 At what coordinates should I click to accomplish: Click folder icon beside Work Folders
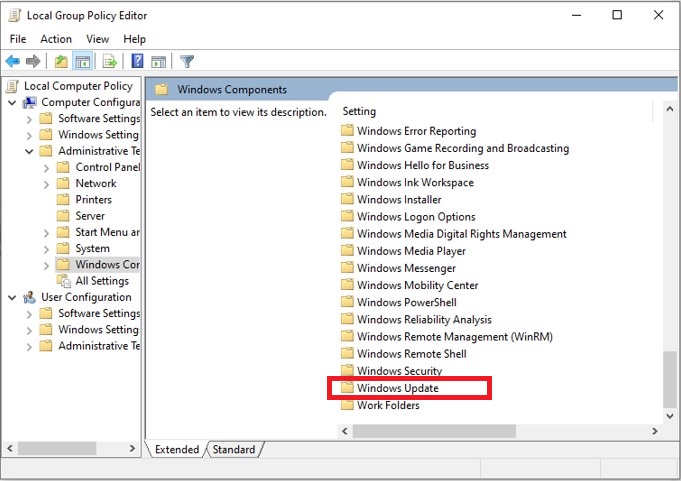[347, 405]
